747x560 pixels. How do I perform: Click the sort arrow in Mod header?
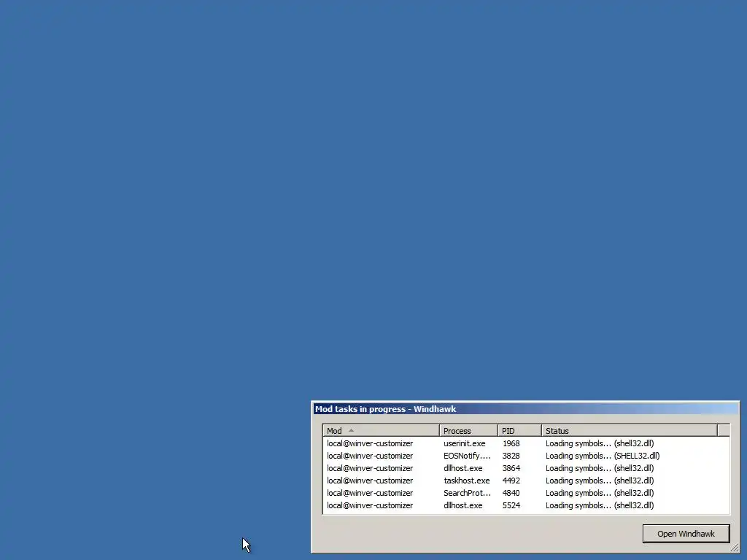[x=351, y=430]
